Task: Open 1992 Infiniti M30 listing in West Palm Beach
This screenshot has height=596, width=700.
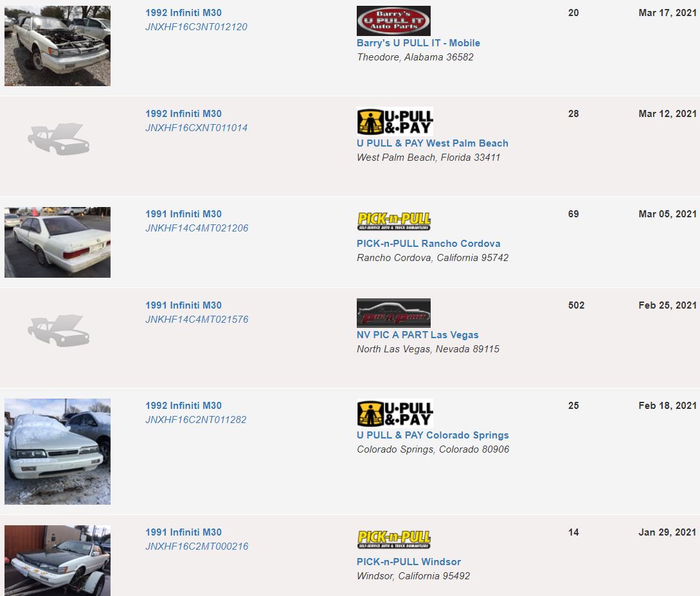Action: 183,113
